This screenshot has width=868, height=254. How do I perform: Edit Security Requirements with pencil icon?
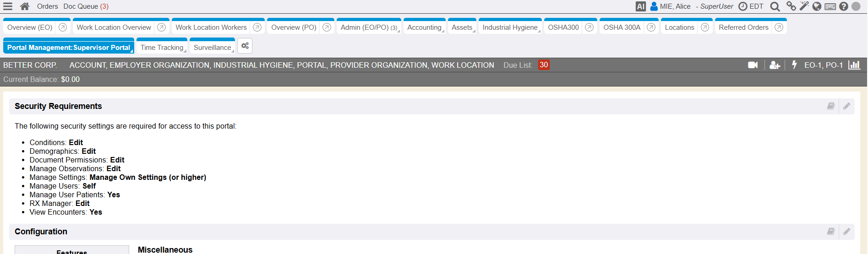coord(846,106)
